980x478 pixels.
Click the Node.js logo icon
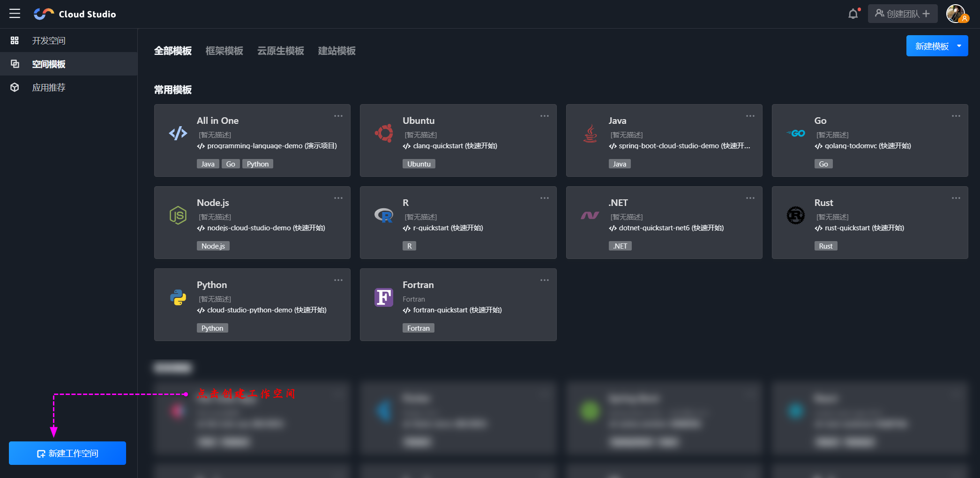[178, 215]
